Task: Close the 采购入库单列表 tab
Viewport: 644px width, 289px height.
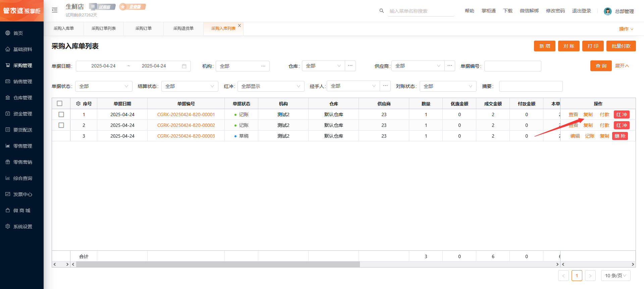Action: pos(239,26)
